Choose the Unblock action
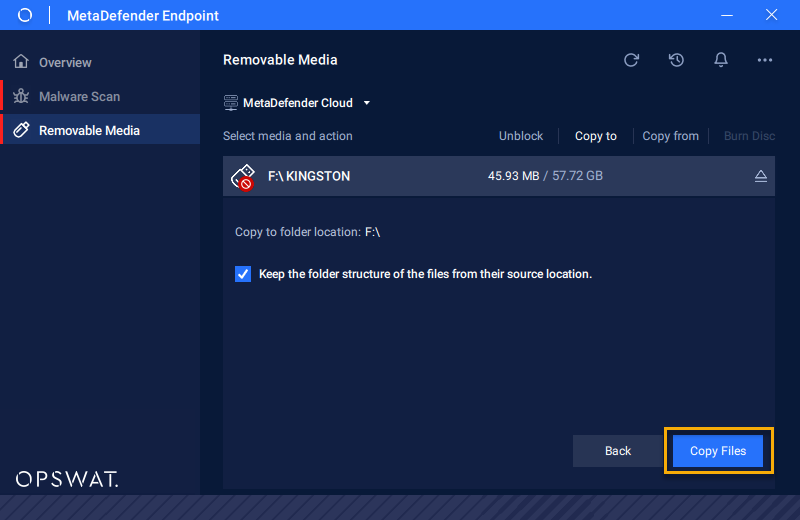Viewport: 800px width, 520px height. click(520, 136)
